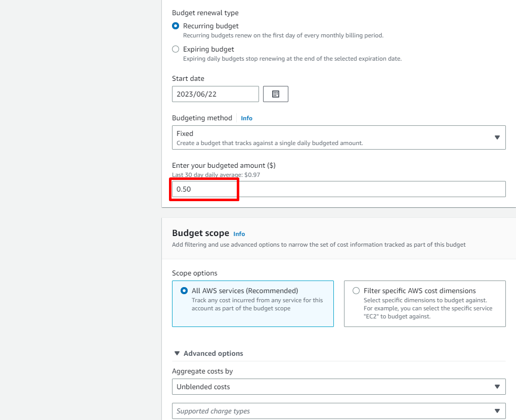Click the Filter specific AWS cost dimensions description

point(427,308)
